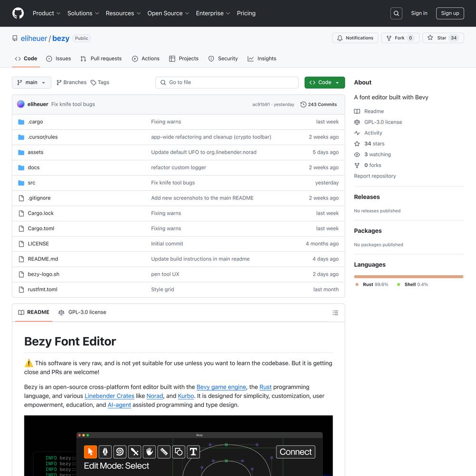Image resolution: width=476 pixels, height=476 pixels.
Task: View the 243 Commits history
Action: pos(319,104)
